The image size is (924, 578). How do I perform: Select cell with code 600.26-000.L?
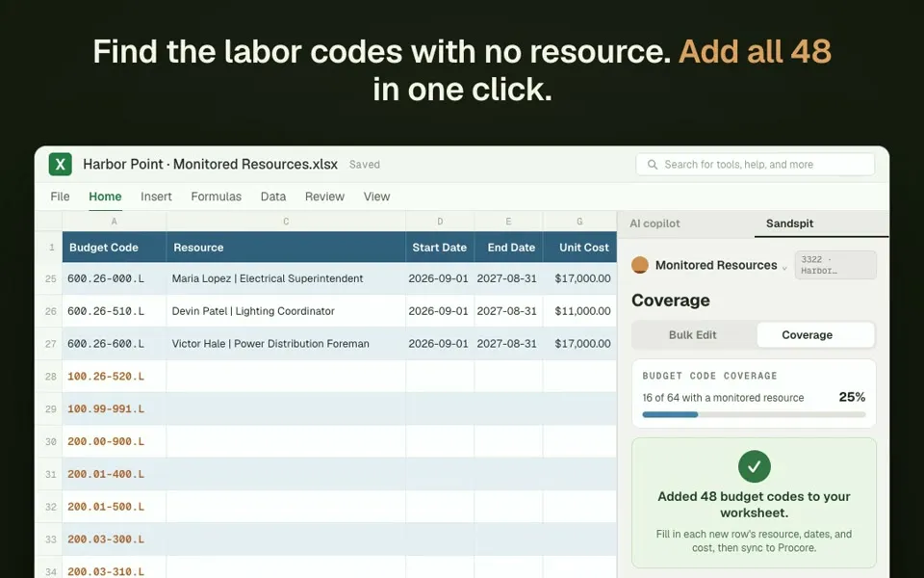click(x=115, y=278)
